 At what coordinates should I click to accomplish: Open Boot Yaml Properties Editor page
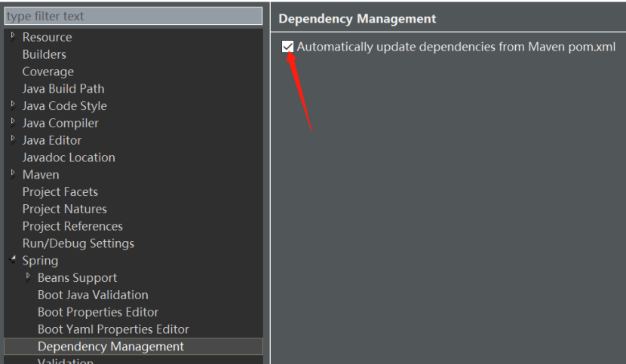[x=113, y=329]
